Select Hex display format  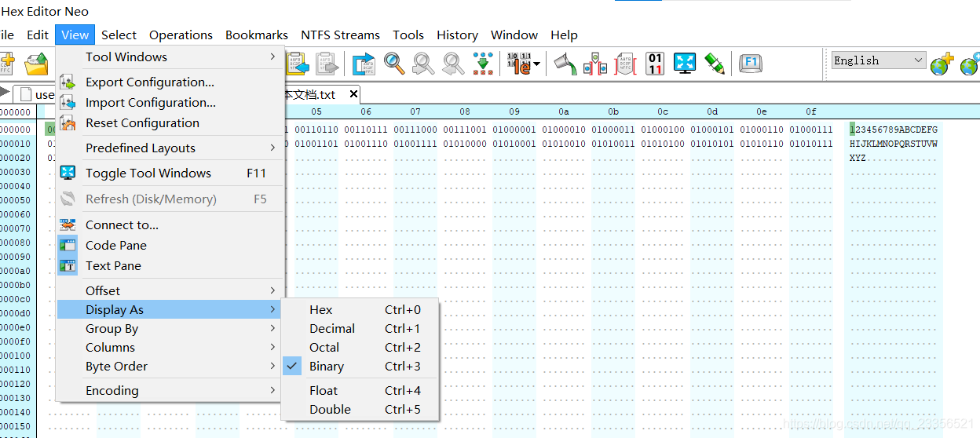(x=360, y=309)
